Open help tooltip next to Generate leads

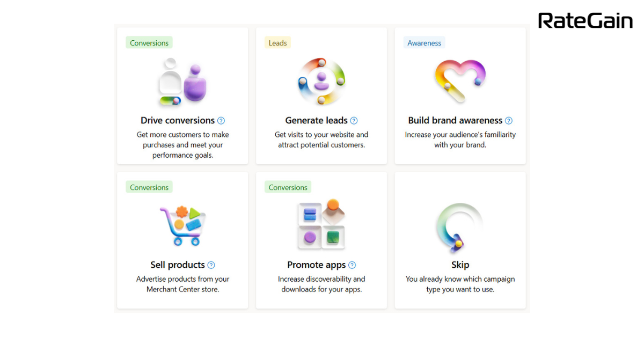click(x=354, y=121)
